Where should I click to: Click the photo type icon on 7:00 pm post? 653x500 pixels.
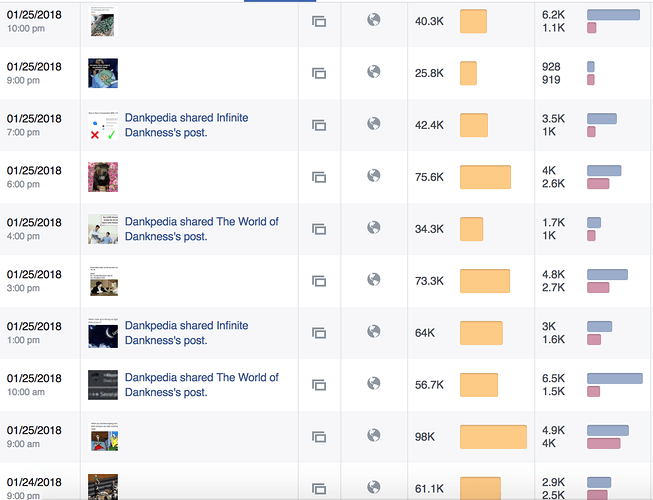[319, 125]
